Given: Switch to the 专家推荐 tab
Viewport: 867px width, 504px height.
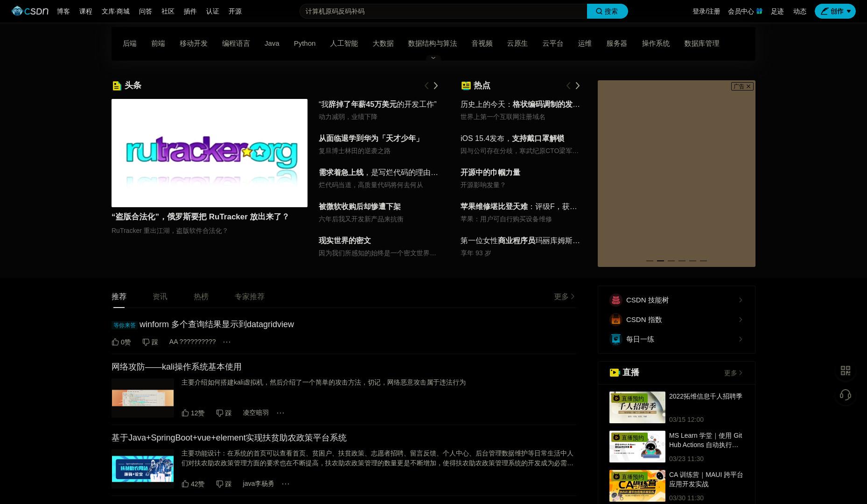Looking at the screenshot, I should pyautogui.click(x=250, y=297).
